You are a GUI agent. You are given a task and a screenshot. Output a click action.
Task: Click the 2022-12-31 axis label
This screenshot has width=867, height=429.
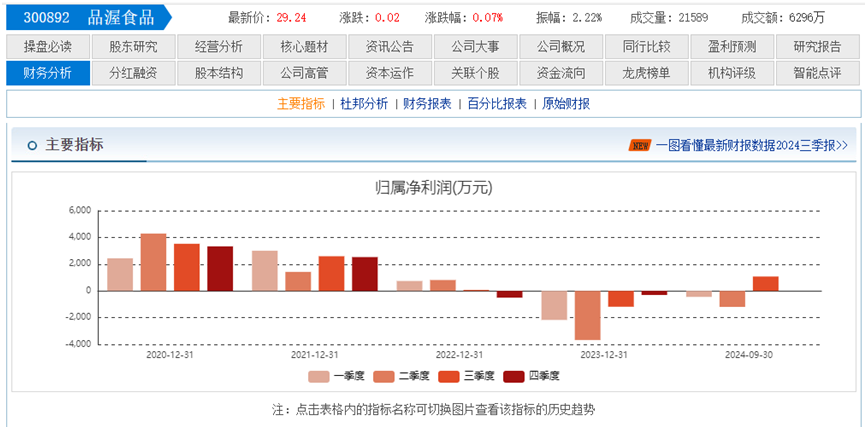tap(459, 355)
